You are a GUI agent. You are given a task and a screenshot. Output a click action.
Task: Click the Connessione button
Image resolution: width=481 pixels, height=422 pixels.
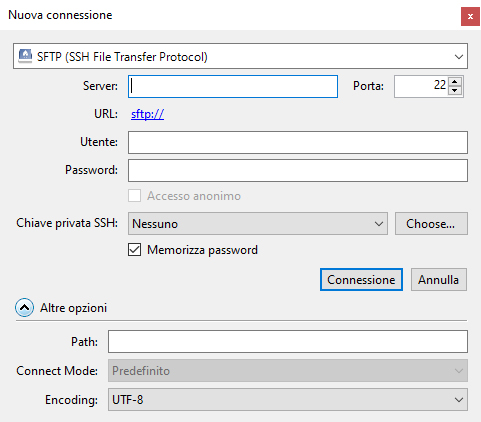coord(361,279)
